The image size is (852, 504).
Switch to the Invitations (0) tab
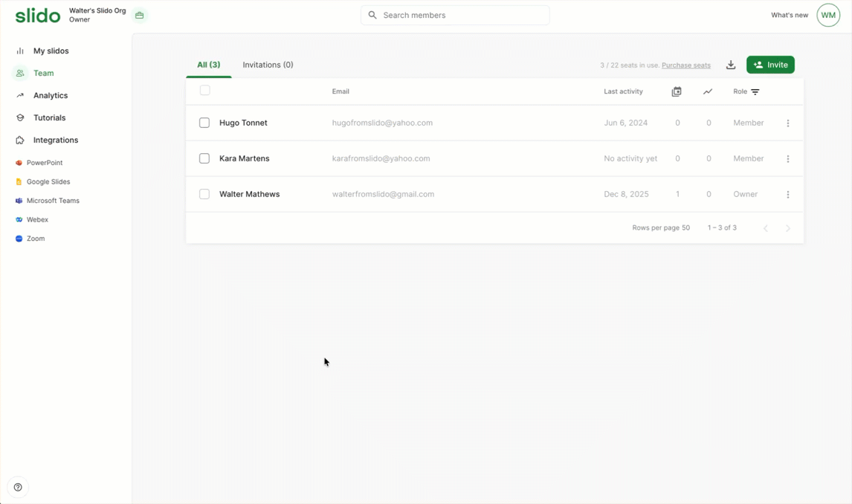pyautogui.click(x=268, y=65)
